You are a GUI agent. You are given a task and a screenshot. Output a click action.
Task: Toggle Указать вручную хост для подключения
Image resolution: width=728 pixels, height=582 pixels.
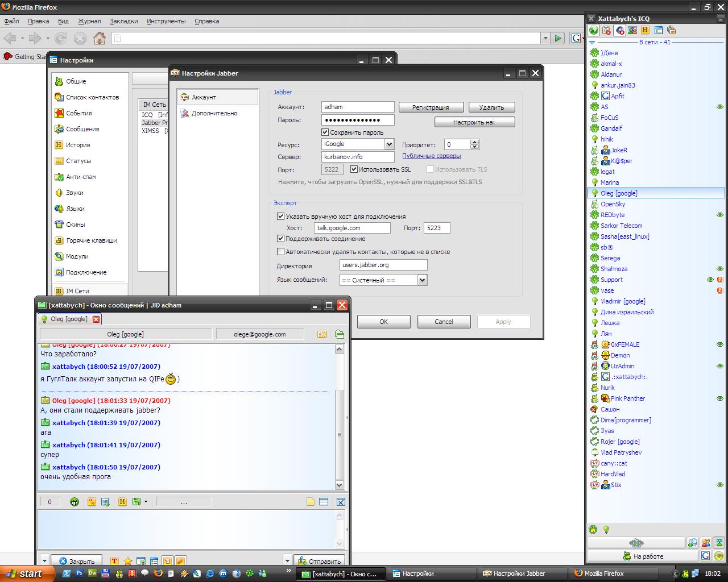point(280,217)
